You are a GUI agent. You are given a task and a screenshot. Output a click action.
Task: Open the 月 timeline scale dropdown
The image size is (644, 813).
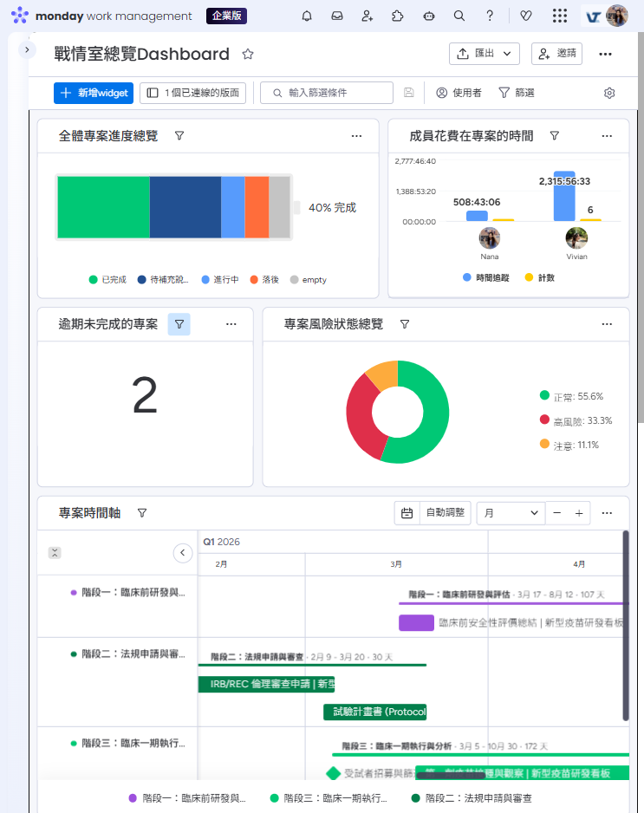[511, 513]
